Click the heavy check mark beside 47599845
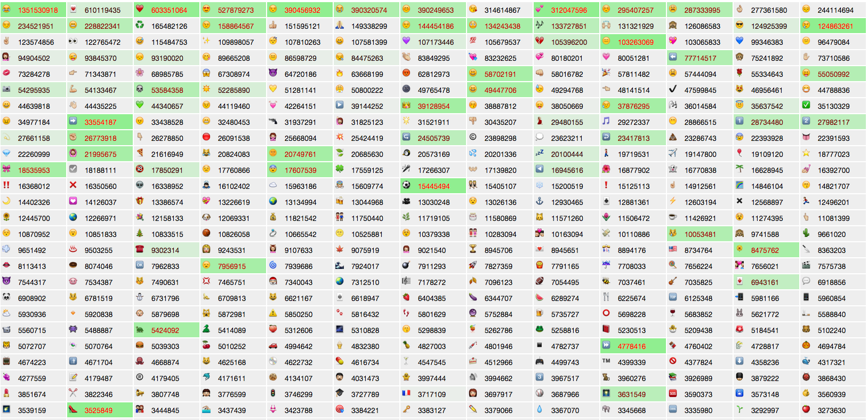 pyautogui.click(x=673, y=89)
